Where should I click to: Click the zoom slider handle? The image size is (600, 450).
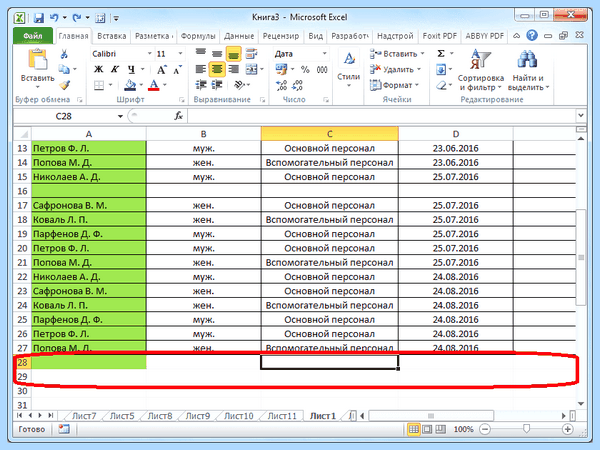tap(527, 429)
